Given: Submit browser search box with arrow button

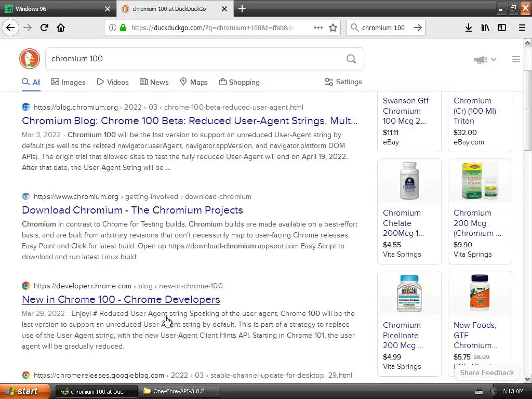Looking at the screenshot, I should point(418,28).
